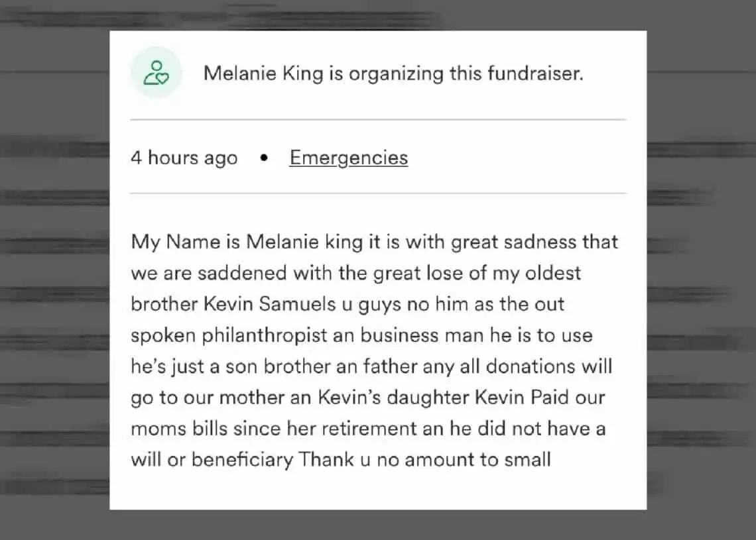Click "no amount to small" closing text

point(464,460)
